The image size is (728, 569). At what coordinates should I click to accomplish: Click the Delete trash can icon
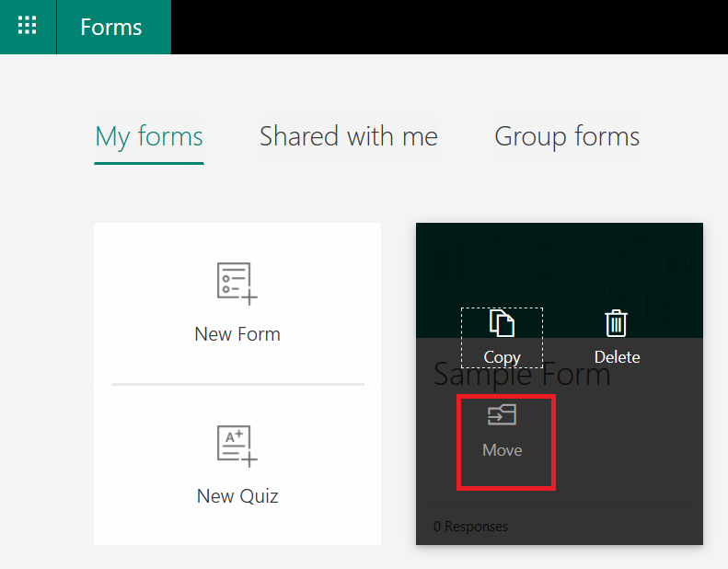616,323
